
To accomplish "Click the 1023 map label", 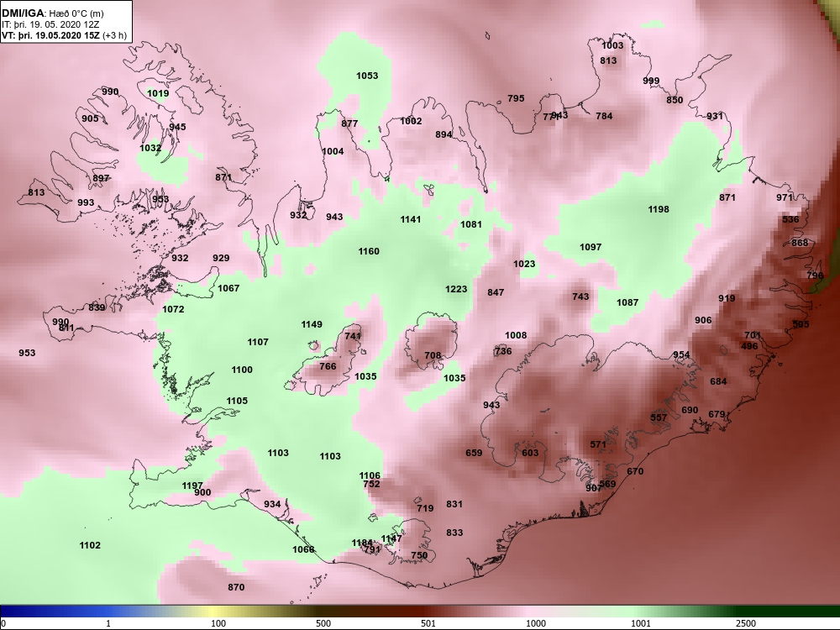I will click(524, 264).
